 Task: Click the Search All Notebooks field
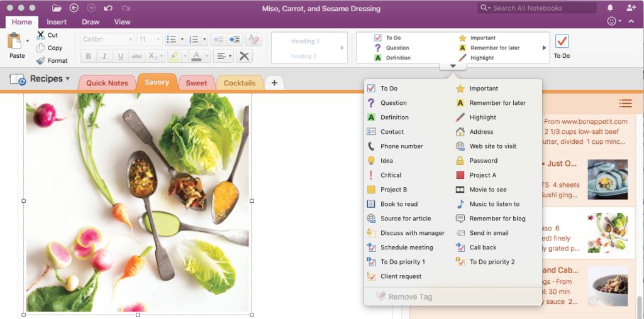coord(537,8)
